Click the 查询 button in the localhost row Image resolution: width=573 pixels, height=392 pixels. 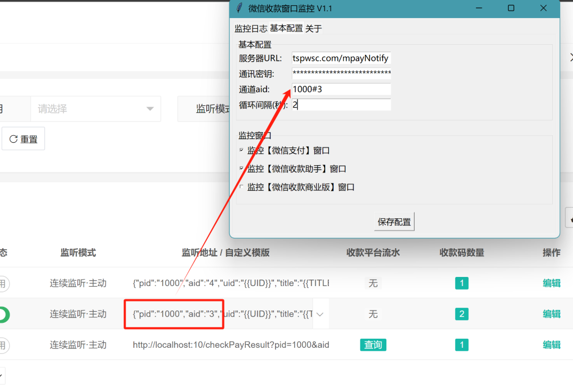pyautogui.click(x=373, y=345)
